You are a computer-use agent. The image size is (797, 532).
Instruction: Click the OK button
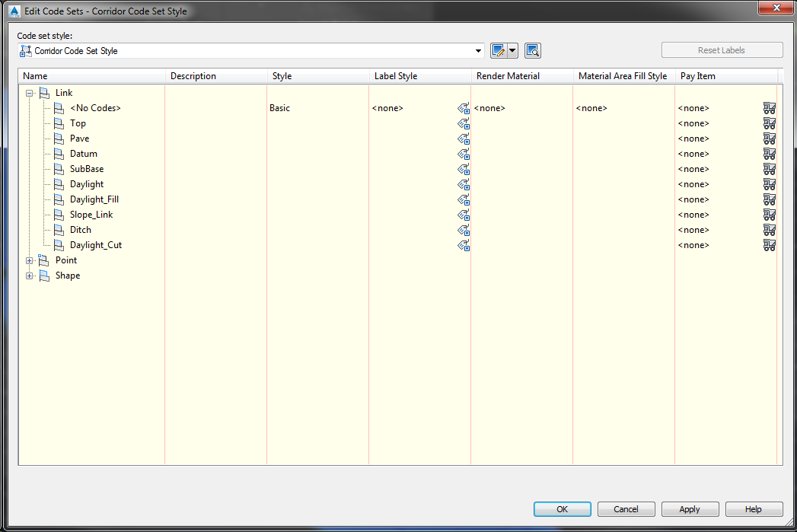pos(563,509)
